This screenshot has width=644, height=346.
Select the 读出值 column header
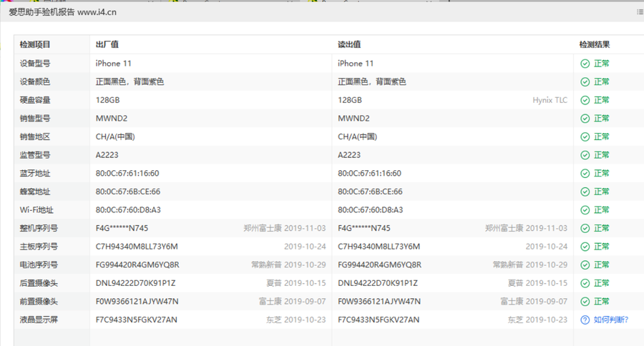click(349, 44)
